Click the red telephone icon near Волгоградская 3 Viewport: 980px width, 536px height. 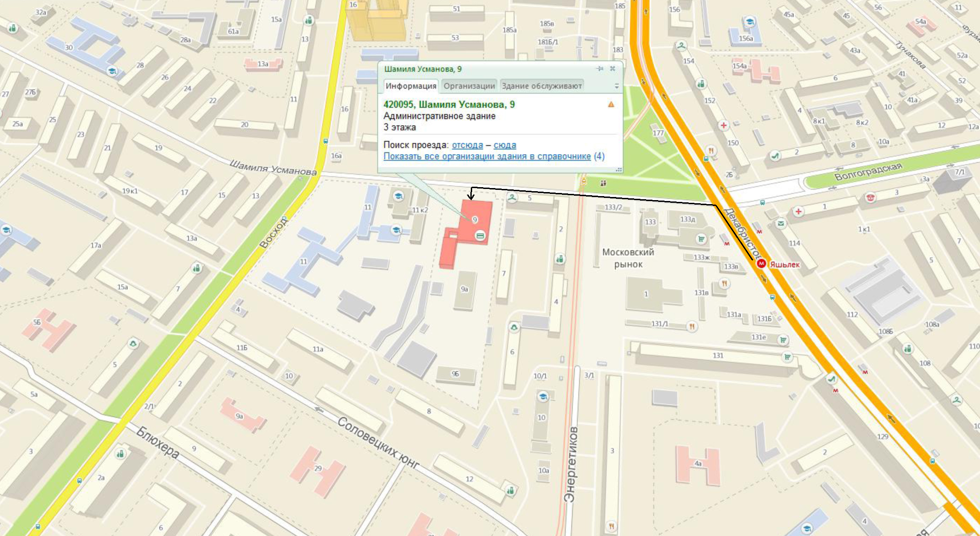[x=870, y=197]
